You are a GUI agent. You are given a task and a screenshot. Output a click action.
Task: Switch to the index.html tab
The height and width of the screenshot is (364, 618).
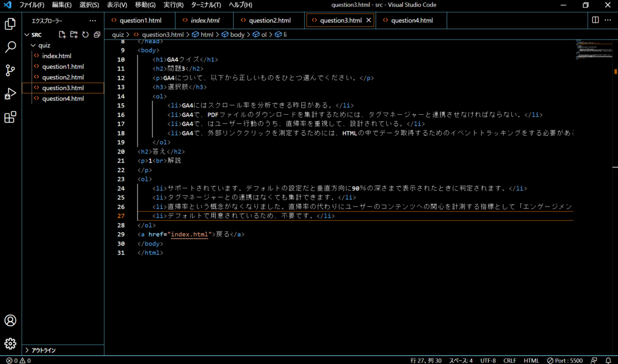[204, 21]
